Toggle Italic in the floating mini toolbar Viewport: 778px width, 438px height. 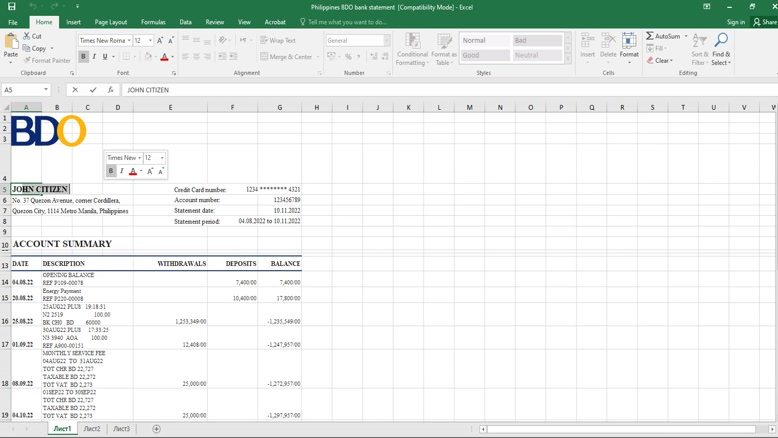(122, 171)
